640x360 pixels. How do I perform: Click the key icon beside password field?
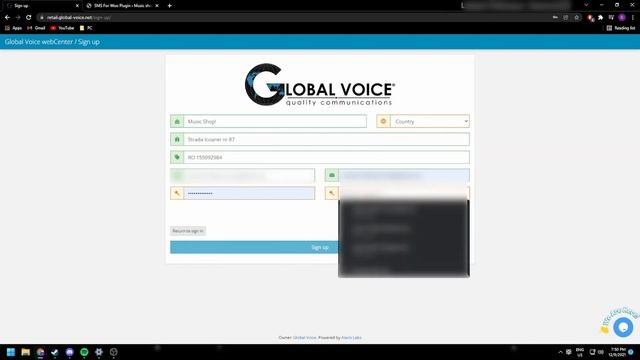(x=177, y=193)
